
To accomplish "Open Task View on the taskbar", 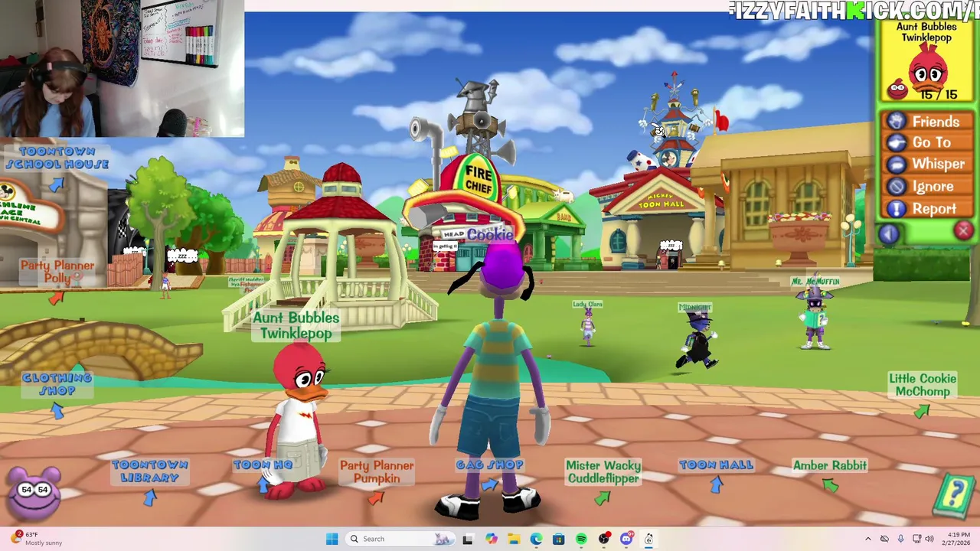I will (468, 539).
